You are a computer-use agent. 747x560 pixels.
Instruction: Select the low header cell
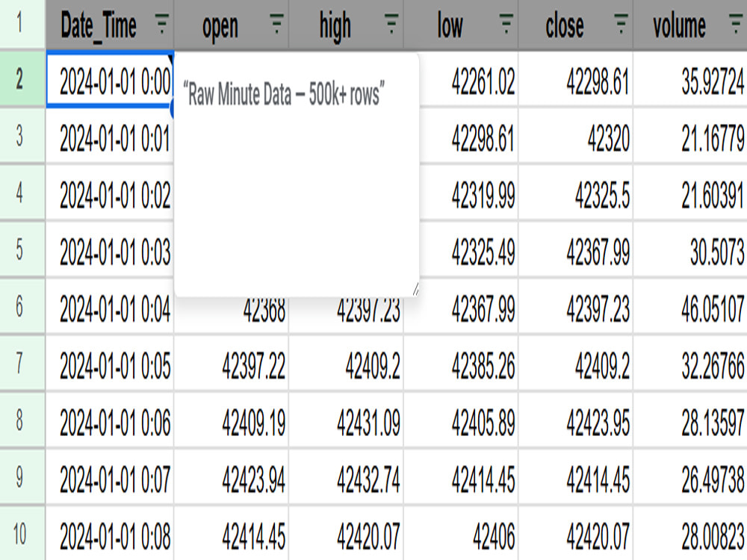point(461,25)
